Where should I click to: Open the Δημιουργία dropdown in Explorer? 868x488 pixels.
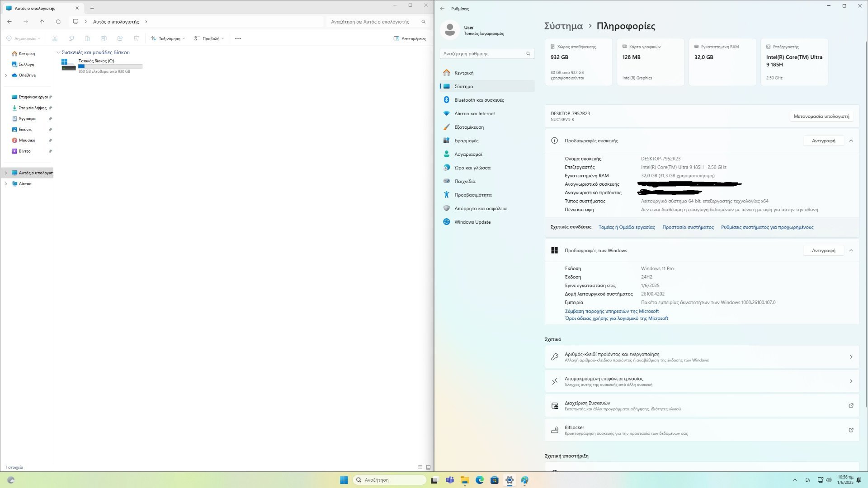[24, 38]
